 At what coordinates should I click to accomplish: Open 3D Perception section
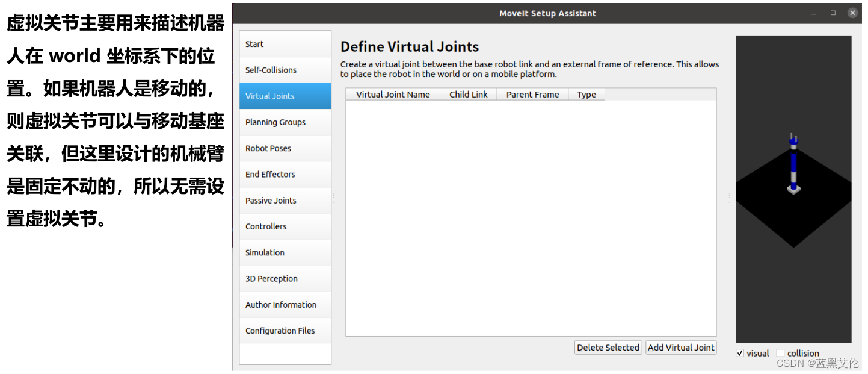tap(285, 279)
